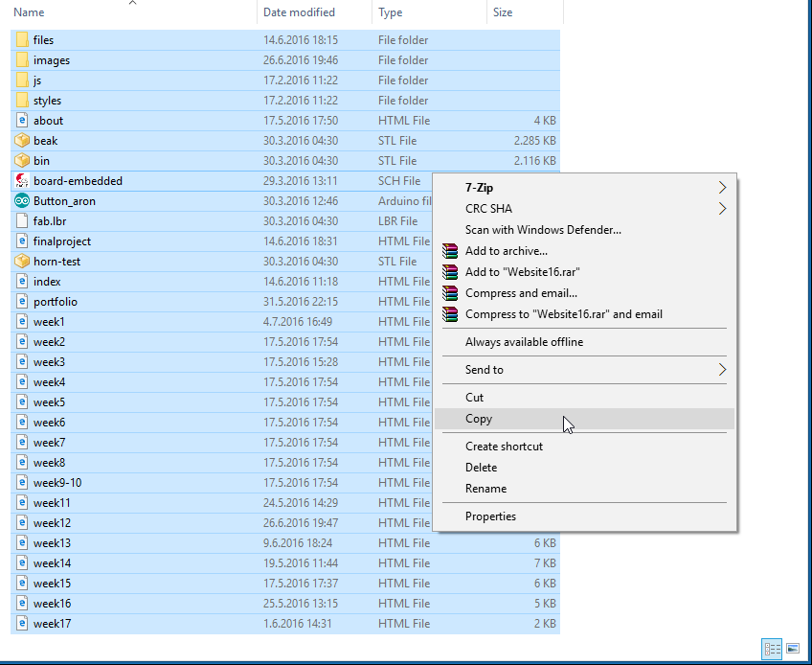Click the index HTML file icon
Image resolution: width=812 pixels, height=665 pixels.
(22, 282)
